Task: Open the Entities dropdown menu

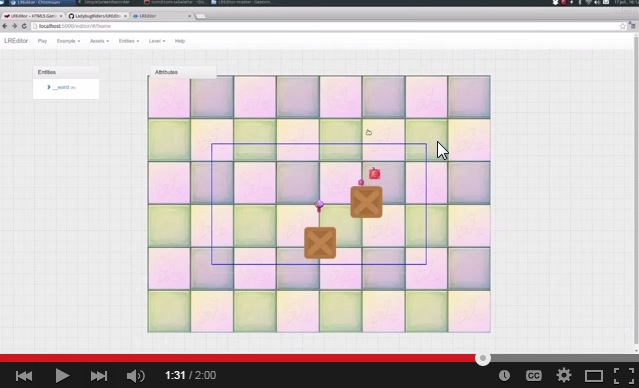Action: (x=129, y=41)
